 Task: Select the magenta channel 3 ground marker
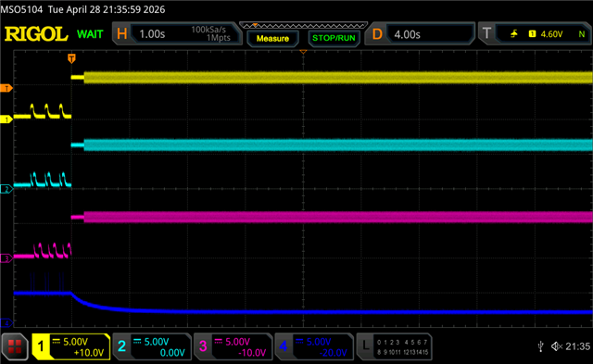(6, 258)
